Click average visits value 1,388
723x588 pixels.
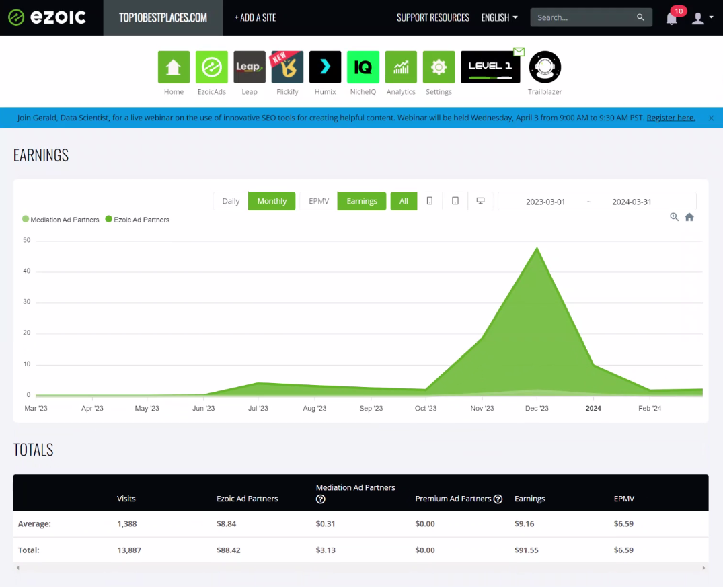(x=127, y=524)
